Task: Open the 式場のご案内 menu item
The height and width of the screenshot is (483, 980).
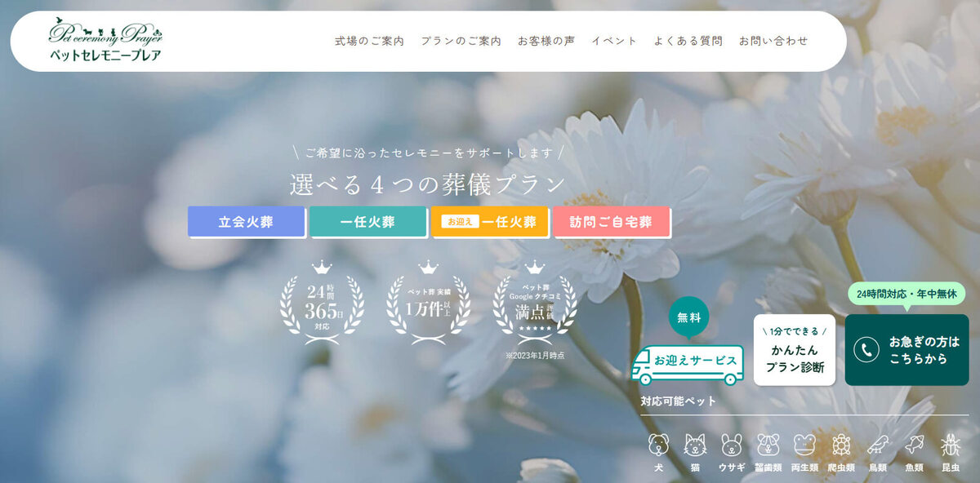Action: pyautogui.click(x=369, y=41)
